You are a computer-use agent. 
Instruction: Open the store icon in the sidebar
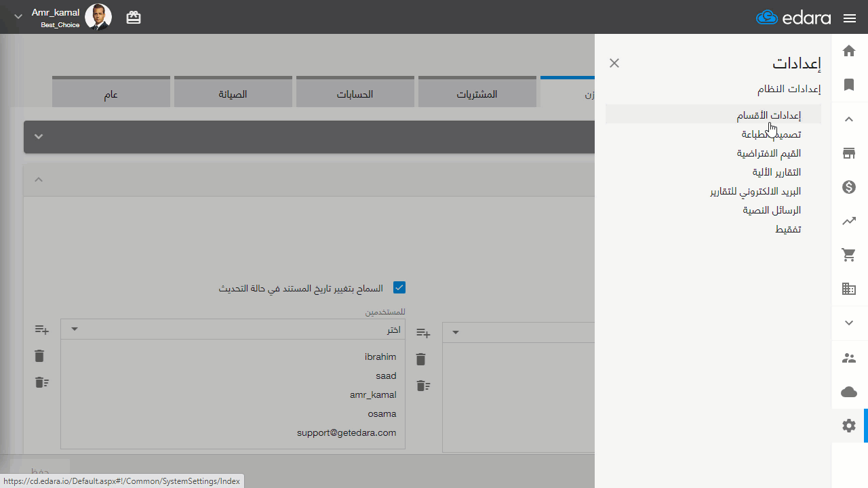pyautogui.click(x=849, y=153)
